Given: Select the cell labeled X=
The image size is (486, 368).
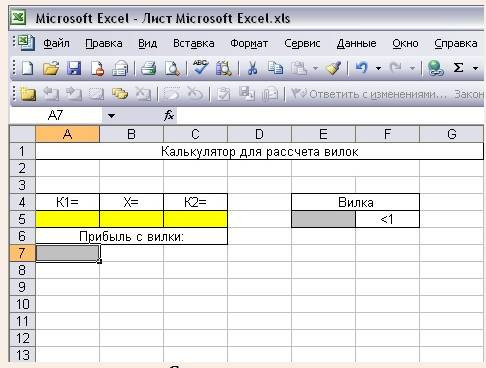Looking at the screenshot, I should [x=131, y=202].
